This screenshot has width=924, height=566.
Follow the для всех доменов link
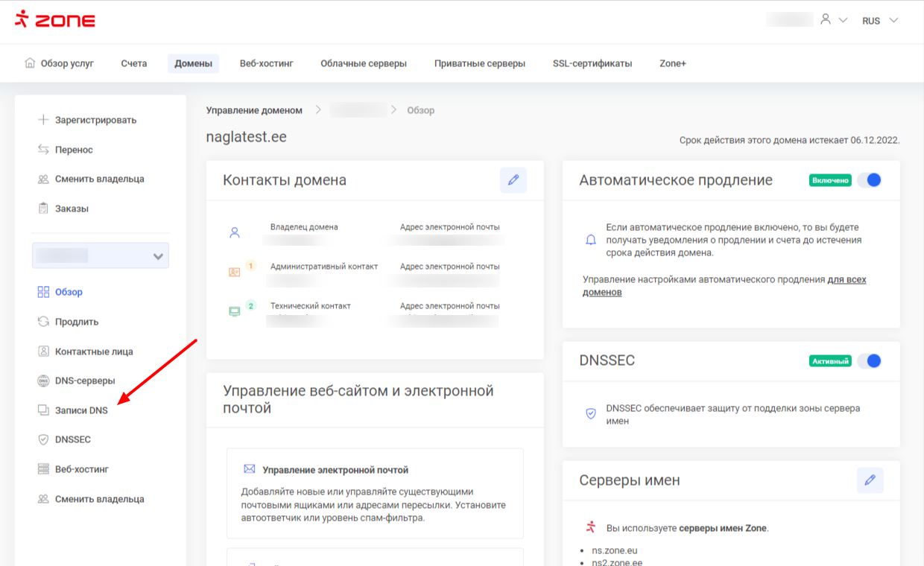(x=847, y=280)
